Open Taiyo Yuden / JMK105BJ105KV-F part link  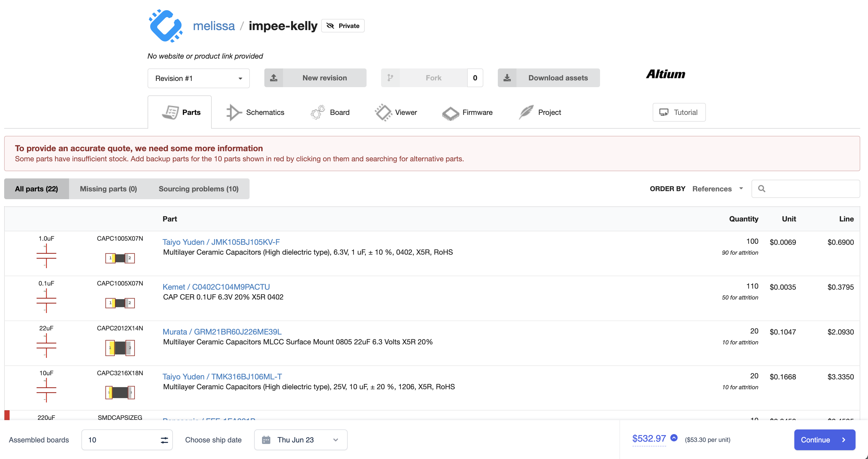(x=221, y=242)
